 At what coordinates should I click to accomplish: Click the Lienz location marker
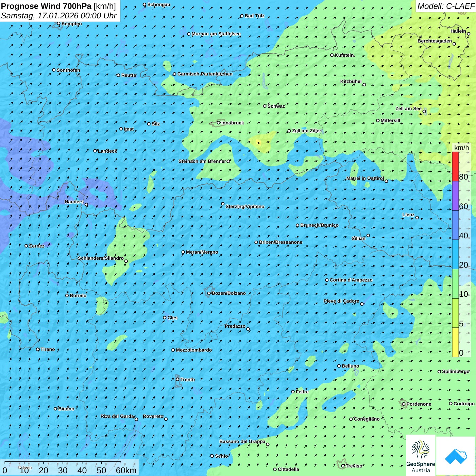click(417, 218)
